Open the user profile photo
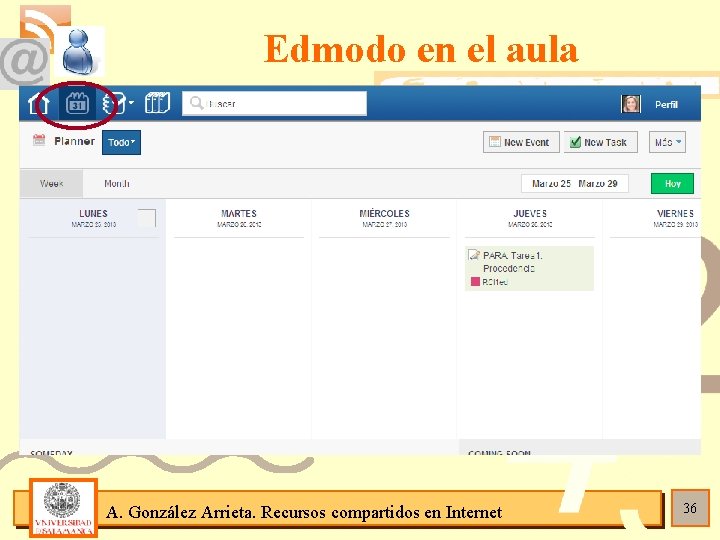This screenshot has width=720, height=540. pos(631,104)
